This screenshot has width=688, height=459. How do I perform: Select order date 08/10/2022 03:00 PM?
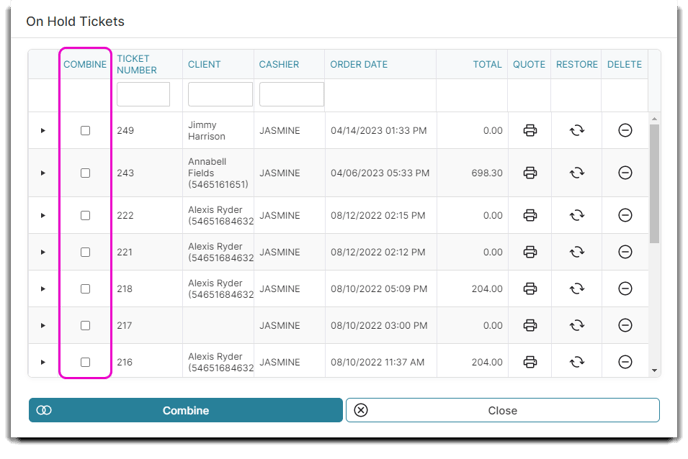[379, 326]
